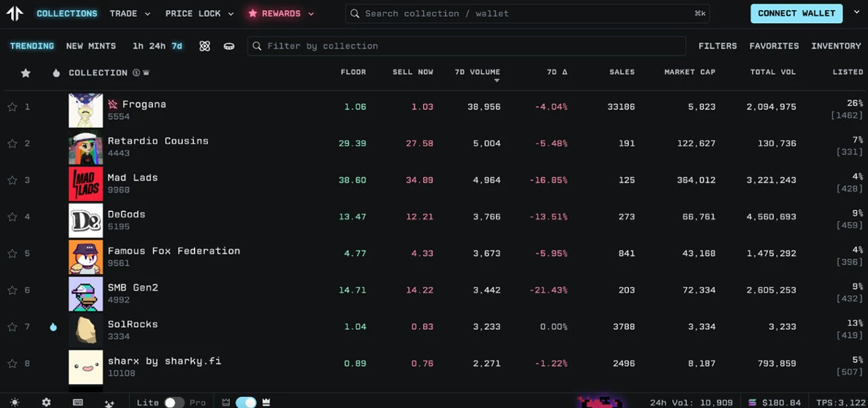Click the badge icon beside Frogana name

coord(113,104)
